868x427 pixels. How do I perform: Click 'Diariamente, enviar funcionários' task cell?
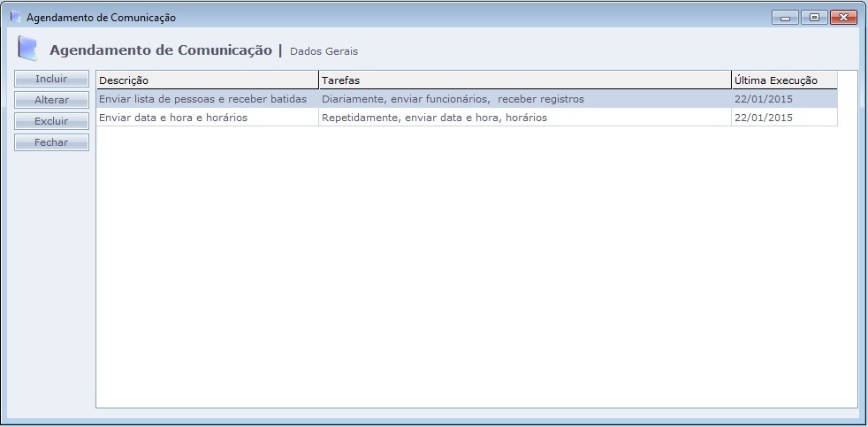coord(453,99)
